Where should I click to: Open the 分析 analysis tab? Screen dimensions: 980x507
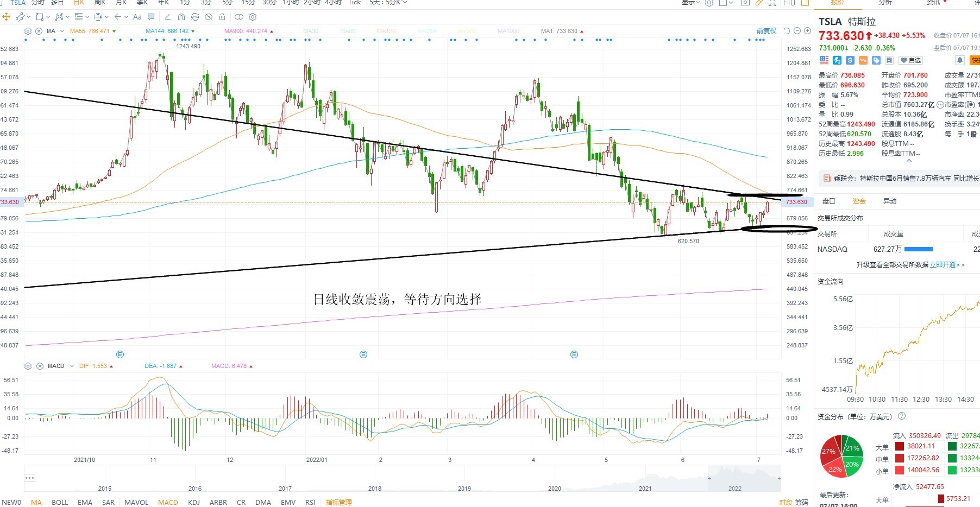(885, 3)
